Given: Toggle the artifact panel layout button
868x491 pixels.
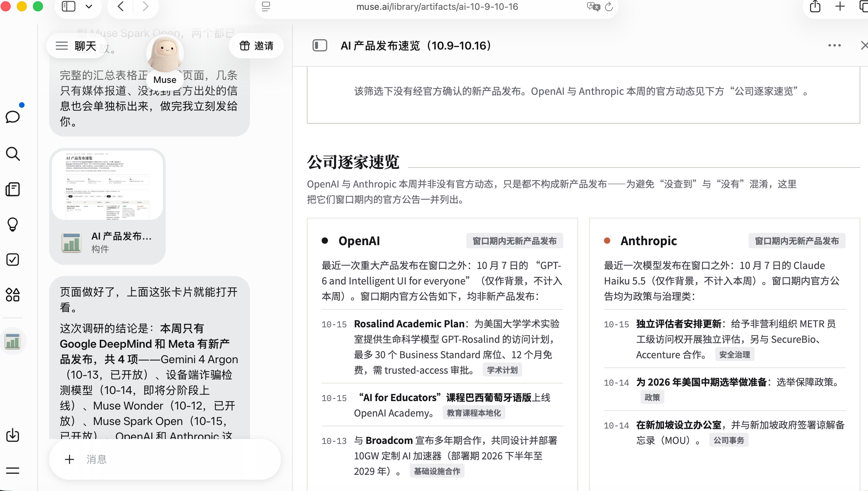Looking at the screenshot, I should tap(320, 45).
